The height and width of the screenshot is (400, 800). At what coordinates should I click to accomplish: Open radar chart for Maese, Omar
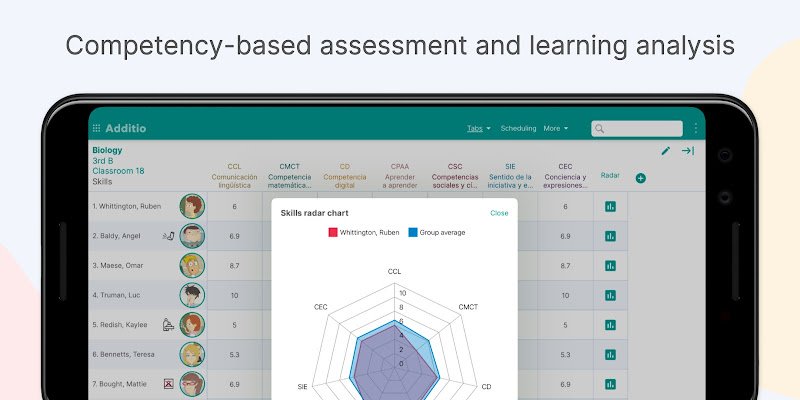coord(610,266)
